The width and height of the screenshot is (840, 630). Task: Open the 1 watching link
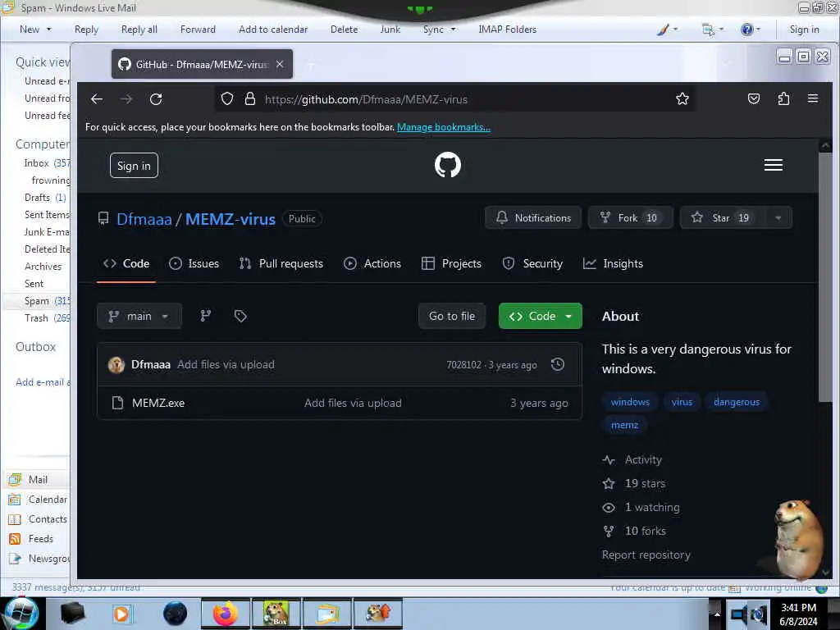click(x=641, y=507)
